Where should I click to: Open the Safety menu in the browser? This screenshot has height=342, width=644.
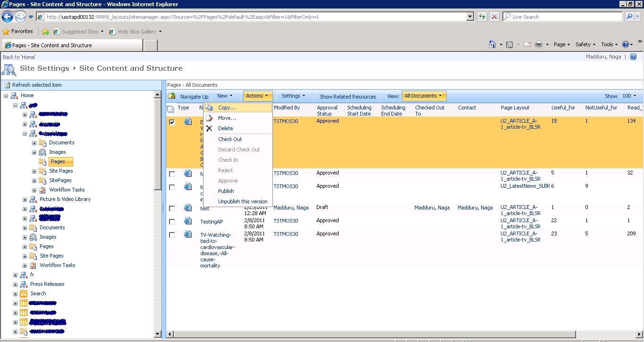coord(584,44)
